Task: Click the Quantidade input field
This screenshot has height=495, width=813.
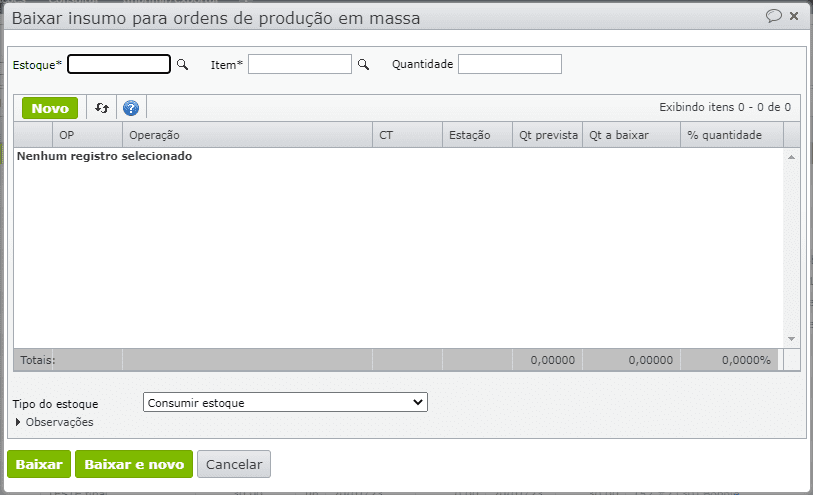Action: (510, 64)
